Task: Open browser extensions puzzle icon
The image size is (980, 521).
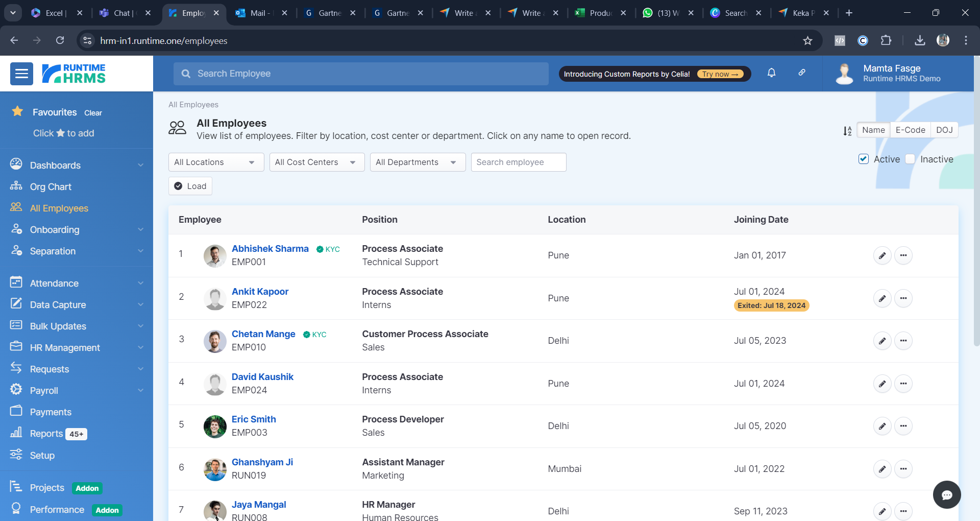Action: (886, 40)
